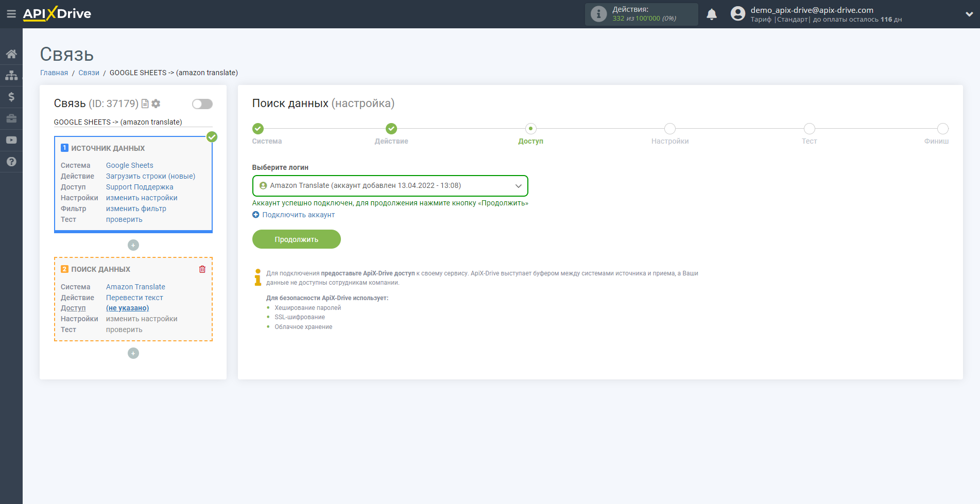This screenshot has width=980, height=504.
Task: Open the briefcase icon in sidebar
Action: [11, 118]
